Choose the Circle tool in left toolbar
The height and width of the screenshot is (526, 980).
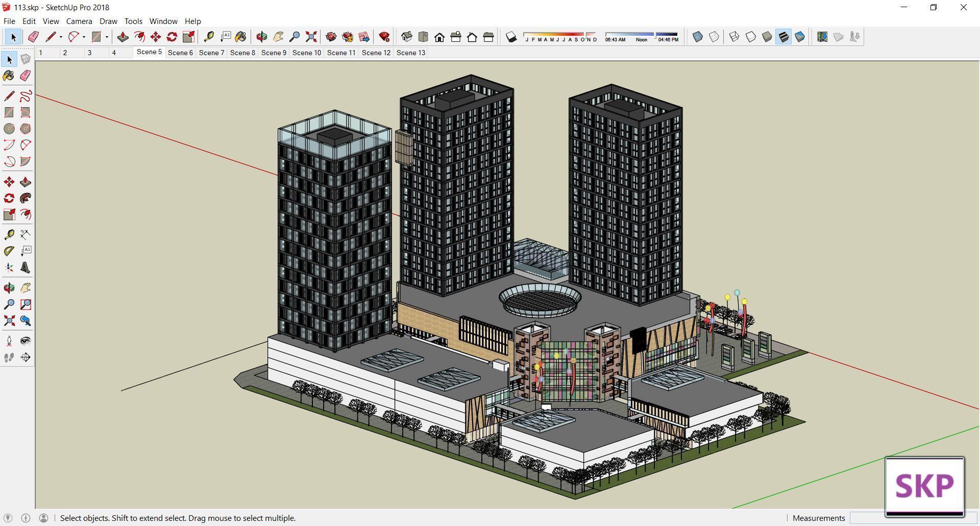tap(9, 129)
